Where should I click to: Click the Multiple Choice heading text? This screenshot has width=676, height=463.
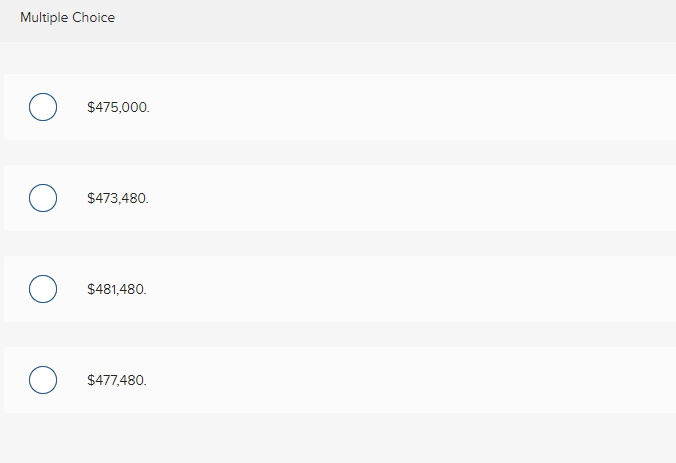click(x=67, y=18)
